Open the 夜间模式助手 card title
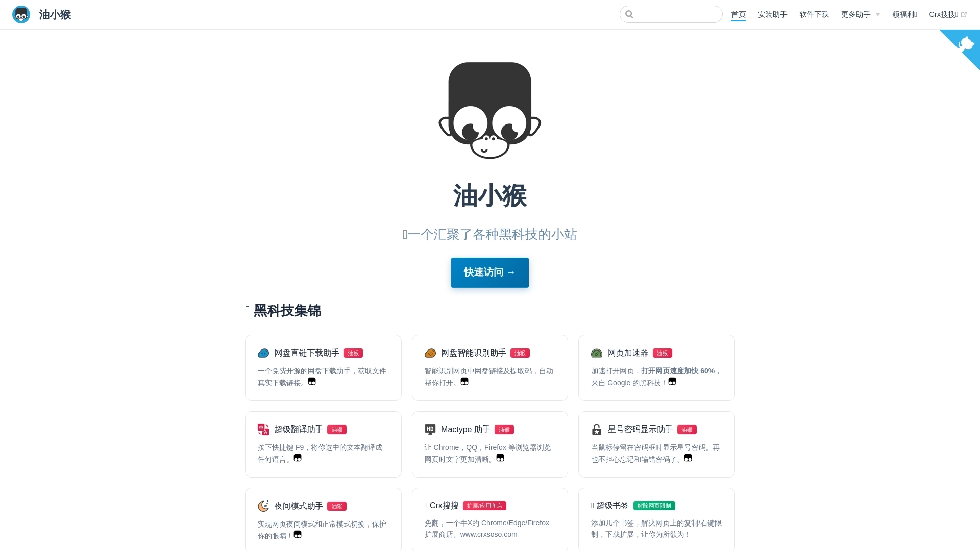980x551 pixels. coord(299,506)
